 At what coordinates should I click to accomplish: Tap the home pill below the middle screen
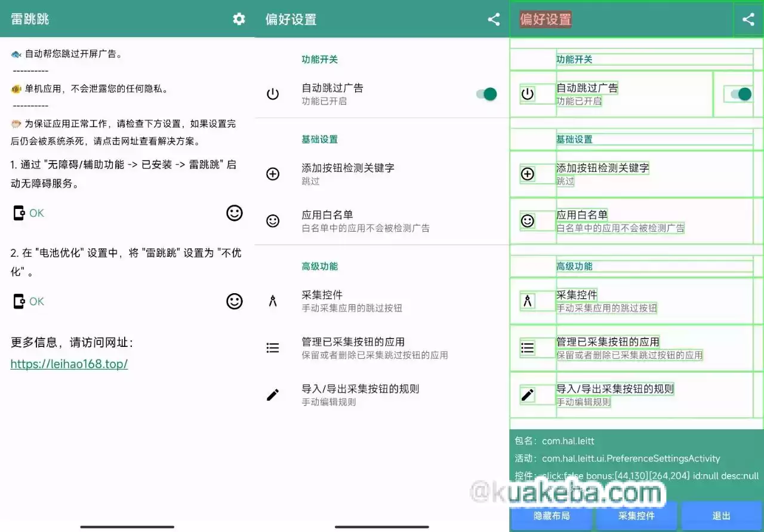tap(382, 527)
